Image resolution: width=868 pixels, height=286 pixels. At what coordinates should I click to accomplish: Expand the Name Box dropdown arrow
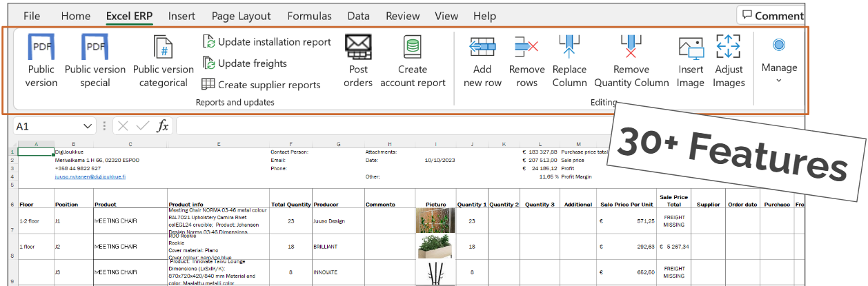(88, 126)
